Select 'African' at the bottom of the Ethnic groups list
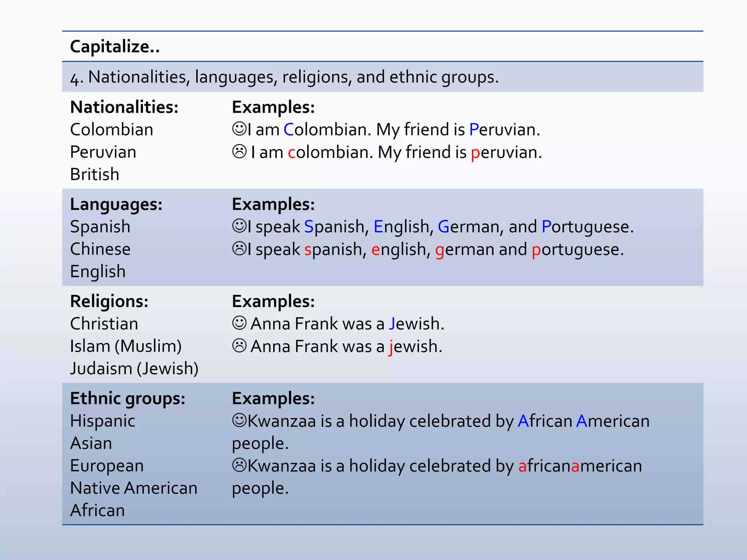The width and height of the screenshot is (747, 560). [x=97, y=510]
